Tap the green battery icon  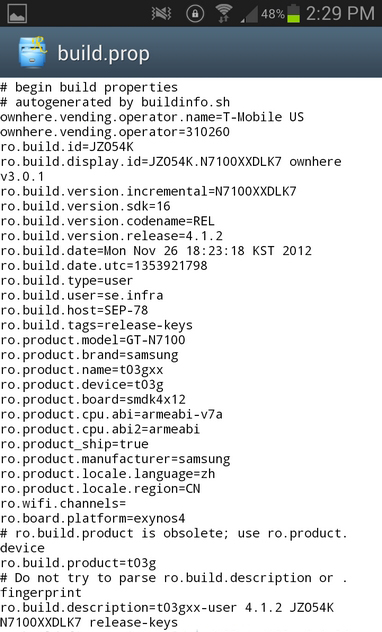293,13
